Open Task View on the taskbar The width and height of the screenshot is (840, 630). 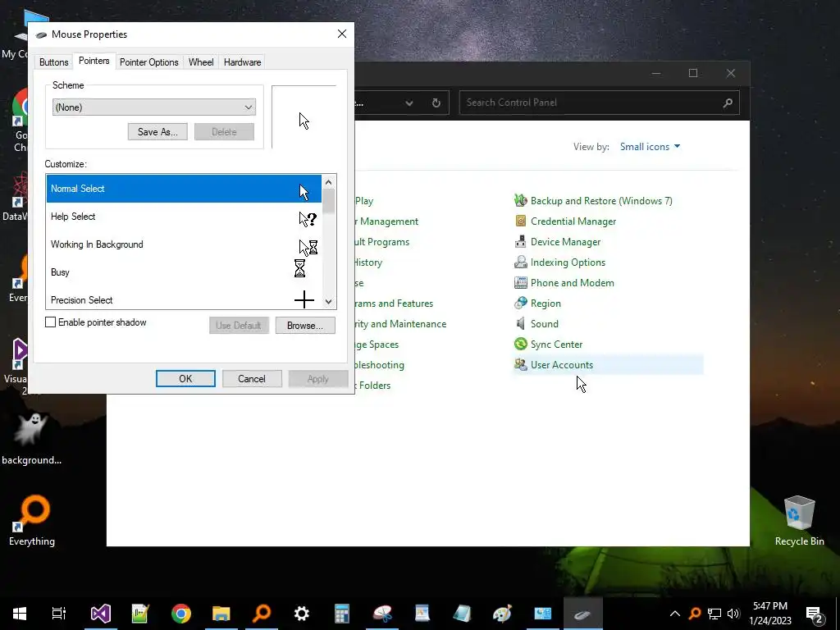pyautogui.click(x=59, y=614)
